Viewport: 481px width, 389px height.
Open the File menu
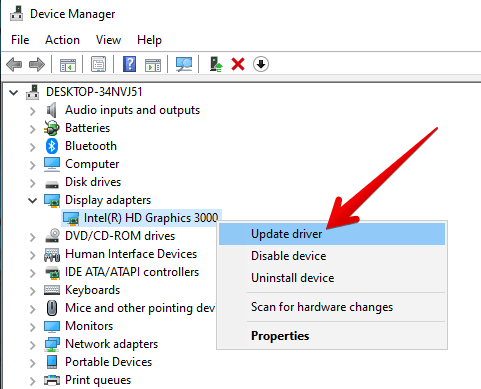coord(20,40)
